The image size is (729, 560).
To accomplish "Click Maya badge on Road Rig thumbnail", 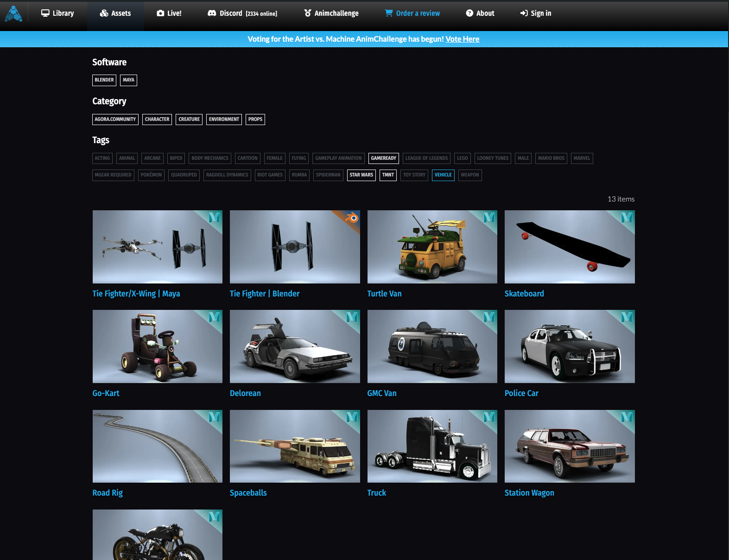I will 214,417.
